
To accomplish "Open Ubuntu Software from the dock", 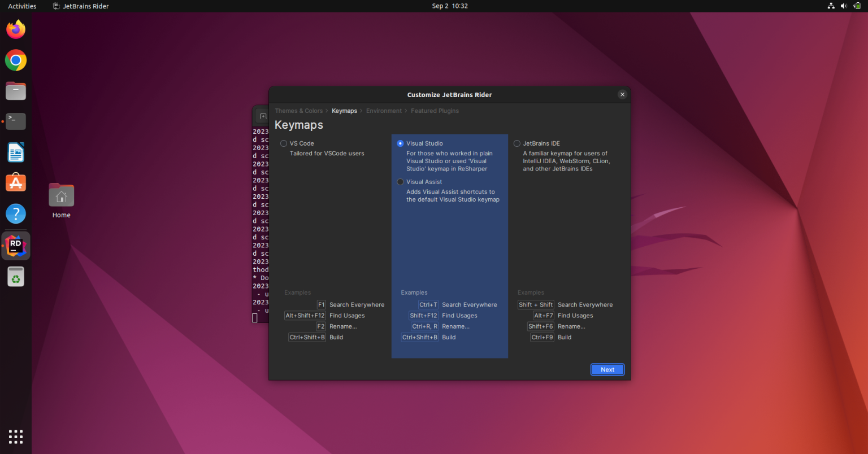I will click(x=15, y=182).
